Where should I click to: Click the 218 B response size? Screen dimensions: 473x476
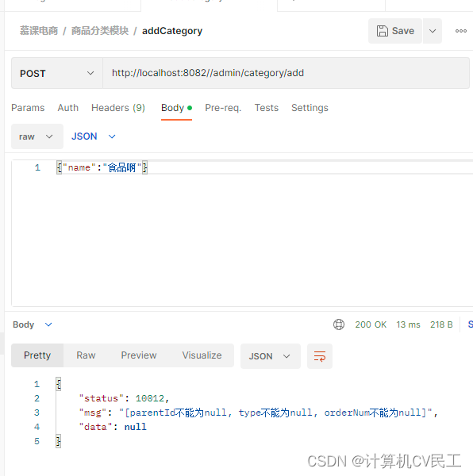click(x=441, y=324)
